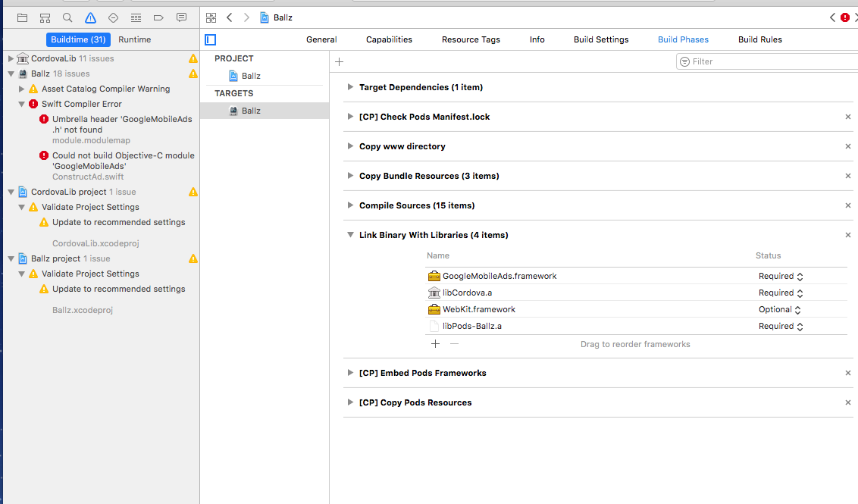The height and width of the screenshot is (504, 858).
Task: Open the Breakpoint navigator
Action: point(159,17)
